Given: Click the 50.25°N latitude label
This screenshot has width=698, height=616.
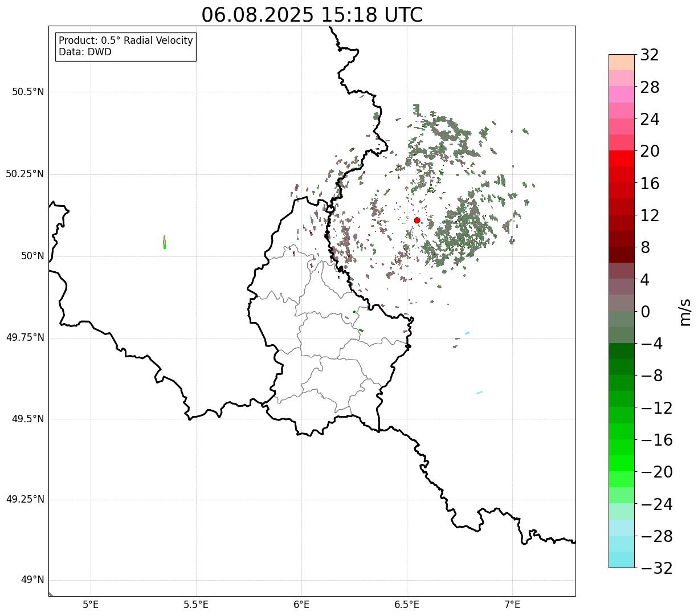Looking at the screenshot, I should click(x=25, y=174).
